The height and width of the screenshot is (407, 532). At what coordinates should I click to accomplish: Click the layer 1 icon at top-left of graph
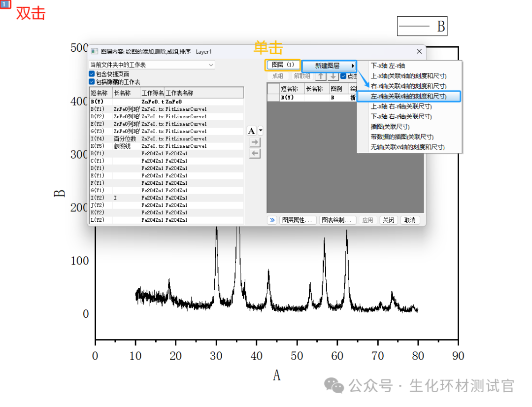(5, 4)
